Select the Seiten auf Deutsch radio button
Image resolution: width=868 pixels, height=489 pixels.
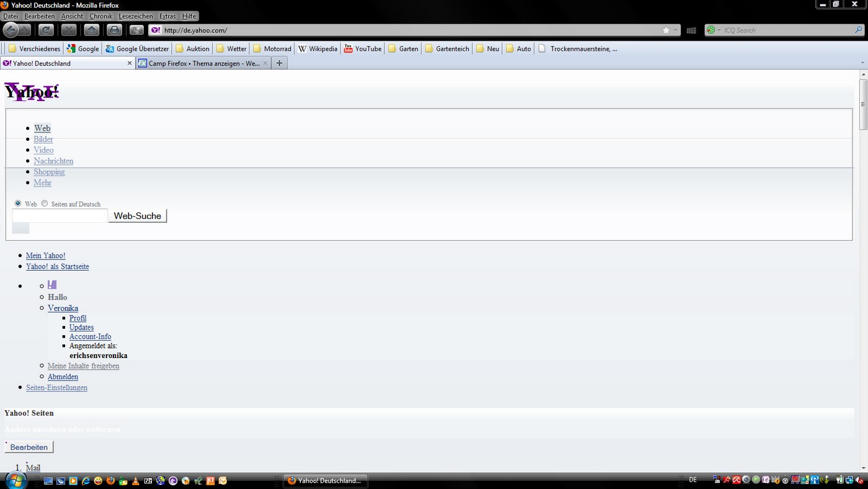[45, 203]
